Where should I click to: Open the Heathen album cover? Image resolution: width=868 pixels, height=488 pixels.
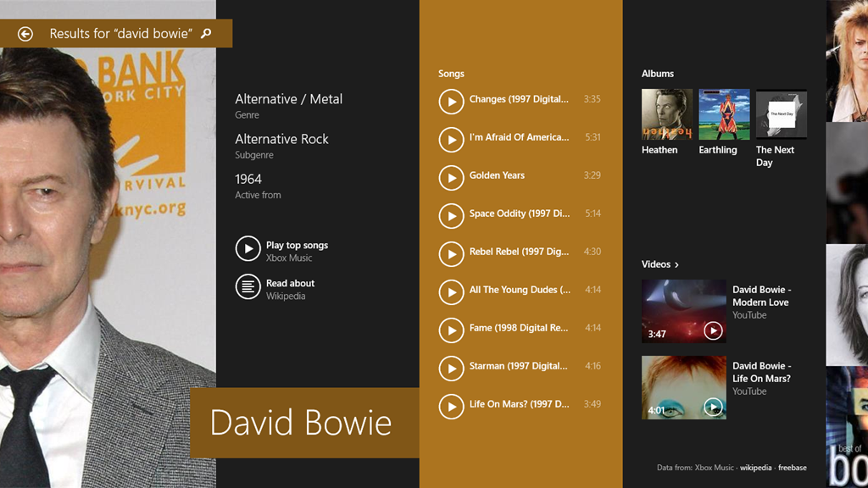click(x=667, y=114)
